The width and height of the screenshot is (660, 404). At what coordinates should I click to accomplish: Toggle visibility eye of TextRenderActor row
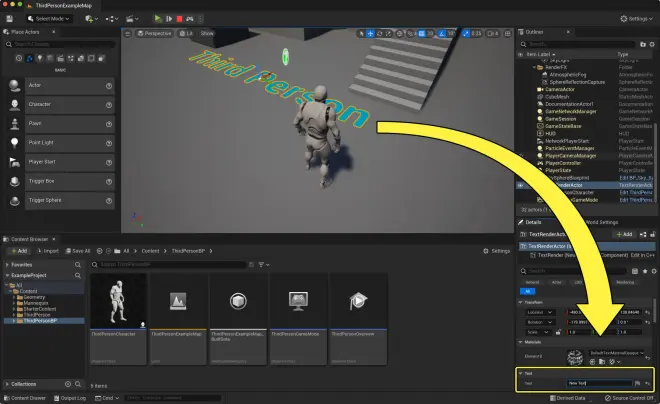[x=521, y=185]
